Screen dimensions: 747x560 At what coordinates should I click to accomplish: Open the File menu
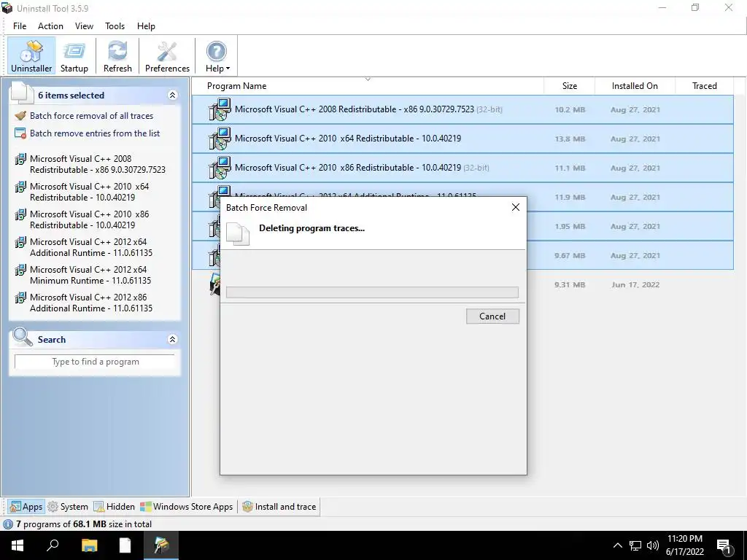tap(20, 26)
